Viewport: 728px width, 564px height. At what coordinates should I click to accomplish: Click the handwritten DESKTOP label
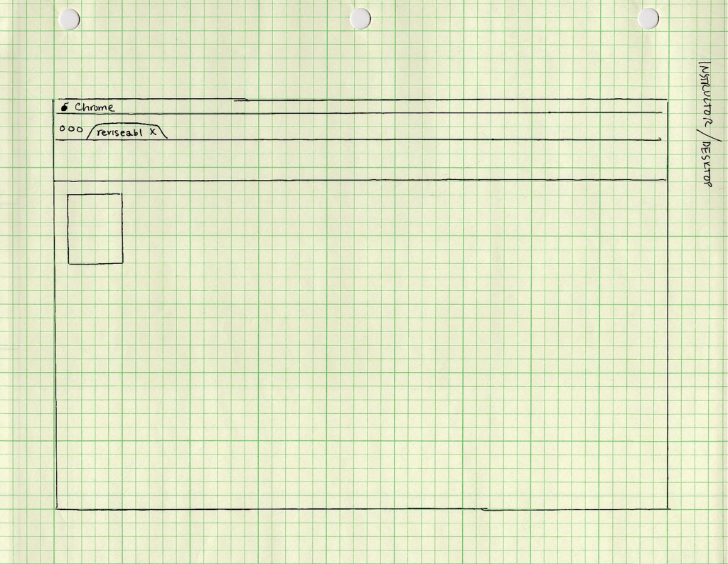click(707, 164)
